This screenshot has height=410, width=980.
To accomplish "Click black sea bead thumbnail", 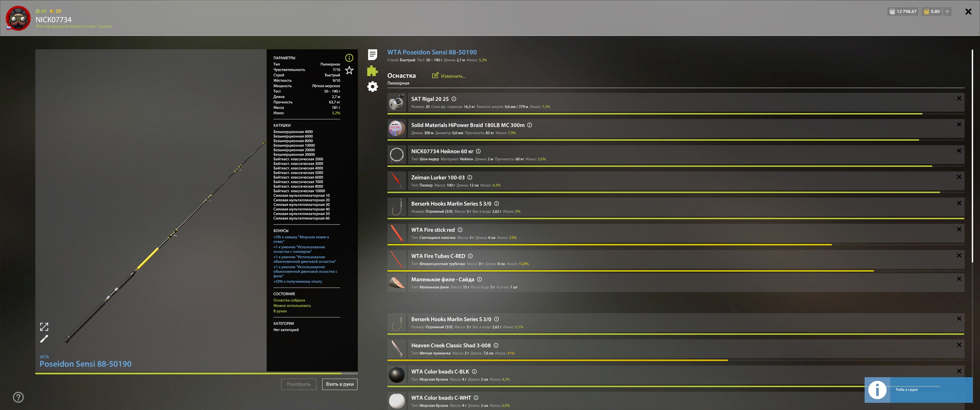I will click(397, 375).
